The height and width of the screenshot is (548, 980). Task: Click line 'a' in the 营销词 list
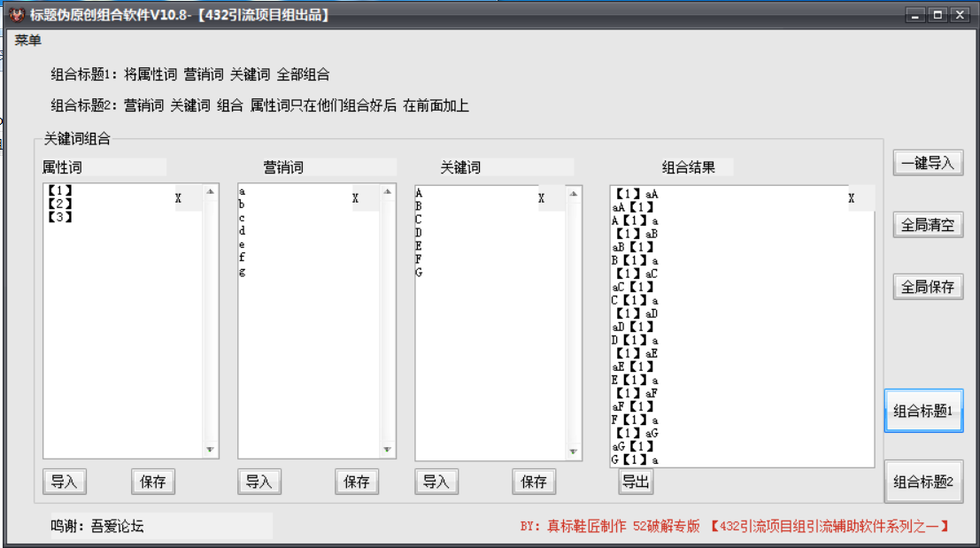tap(243, 191)
